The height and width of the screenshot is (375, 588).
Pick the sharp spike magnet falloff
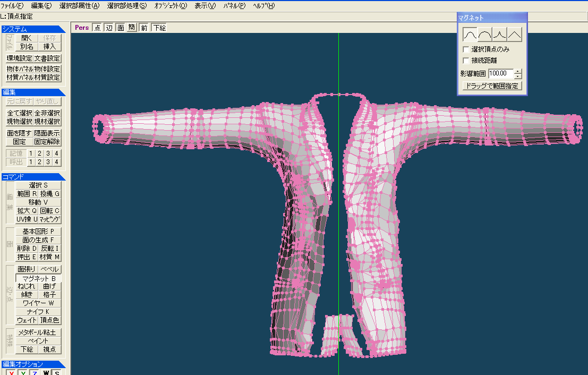(x=500, y=35)
